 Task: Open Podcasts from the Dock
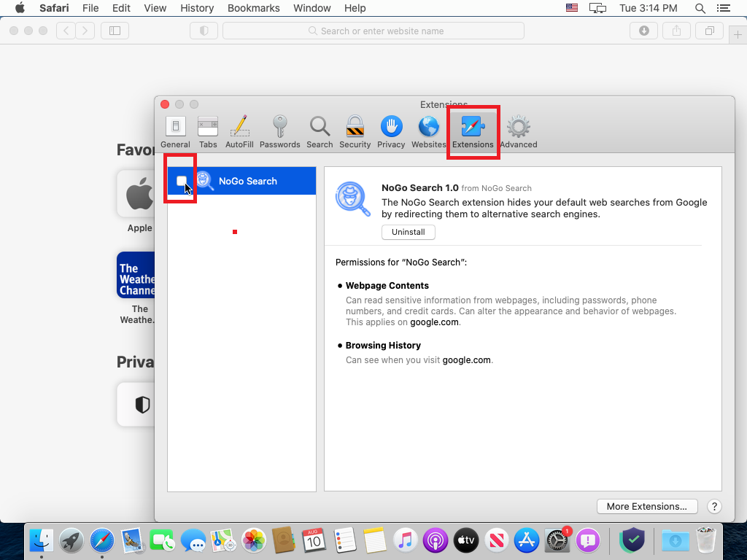[435, 541]
